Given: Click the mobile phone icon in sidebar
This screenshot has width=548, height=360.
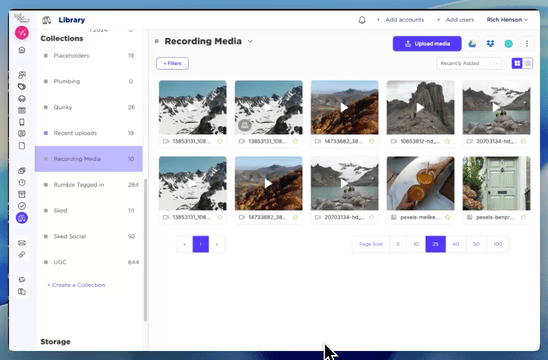Looking at the screenshot, I should (22, 122).
